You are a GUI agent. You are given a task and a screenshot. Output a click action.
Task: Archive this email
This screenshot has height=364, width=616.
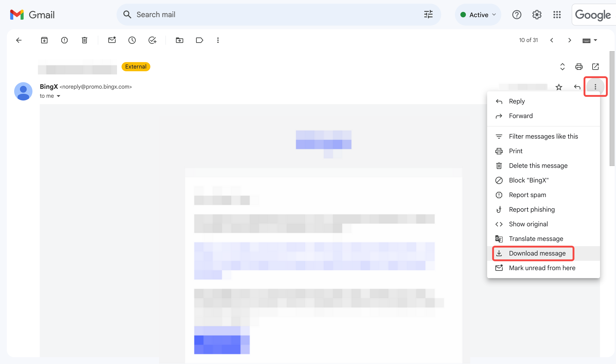(44, 40)
